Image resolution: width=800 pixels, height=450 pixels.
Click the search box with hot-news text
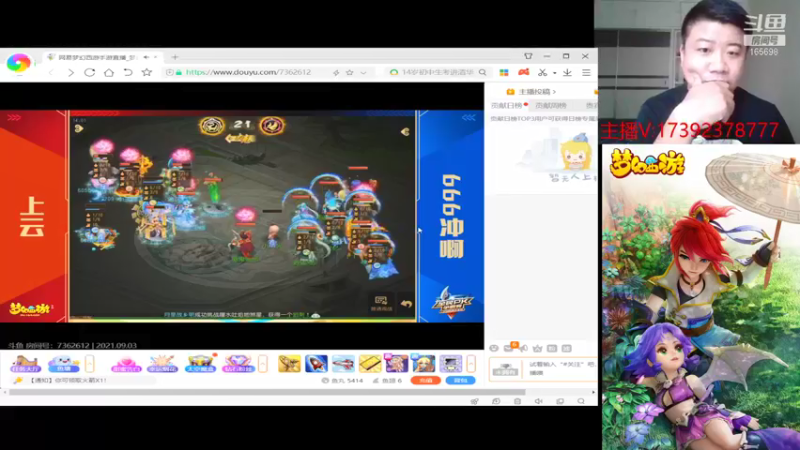pos(437,72)
